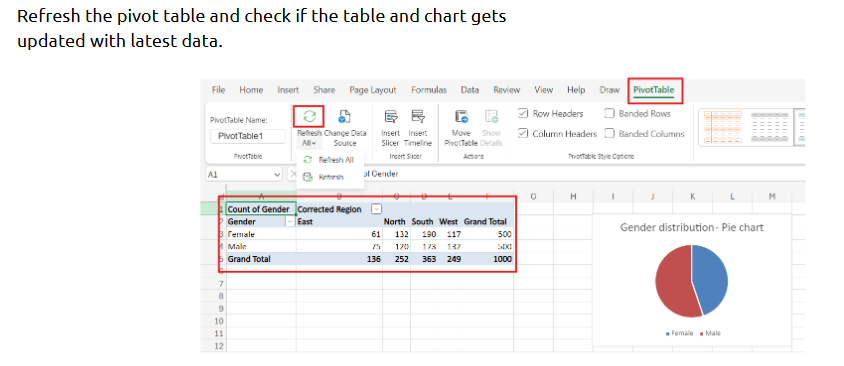Select column header H
This screenshot has width=844, height=366.
click(x=573, y=196)
